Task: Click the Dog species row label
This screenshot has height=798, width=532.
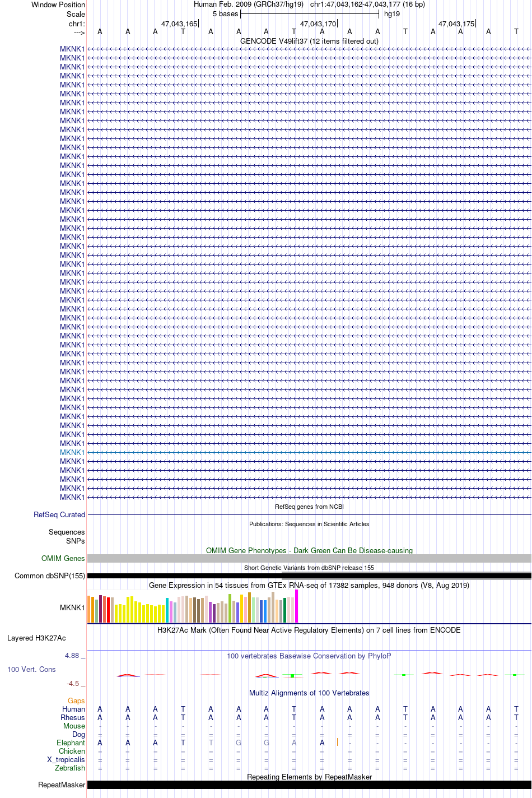Action: [x=78, y=734]
